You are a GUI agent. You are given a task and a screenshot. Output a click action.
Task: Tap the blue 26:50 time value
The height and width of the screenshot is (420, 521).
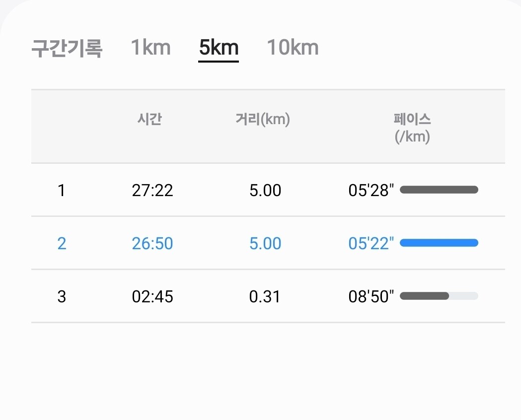(x=152, y=243)
